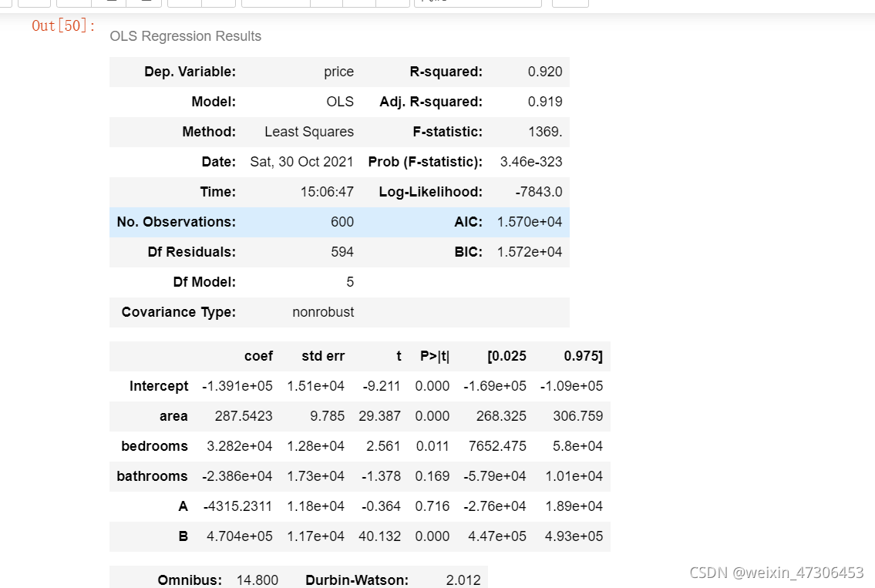Click the BIC value 1.572e+04
Viewport: 875px width, 588px height.
click(x=530, y=253)
